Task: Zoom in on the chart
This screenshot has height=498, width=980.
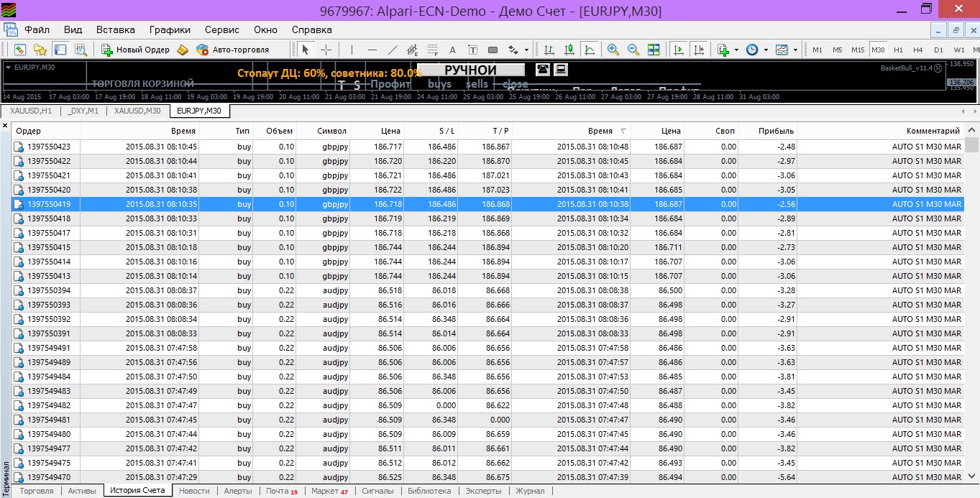Action: [x=613, y=50]
